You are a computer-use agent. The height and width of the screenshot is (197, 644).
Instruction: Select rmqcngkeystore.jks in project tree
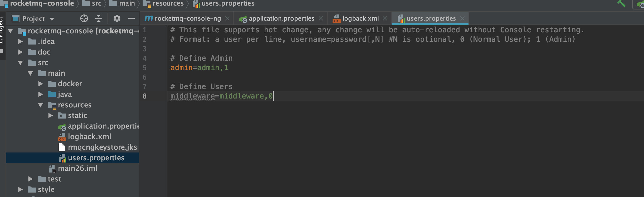102,147
